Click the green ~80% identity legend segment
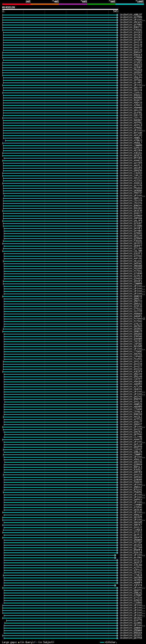Image resolution: width=146 pixels, height=644 pixels. click(x=101, y=4)
